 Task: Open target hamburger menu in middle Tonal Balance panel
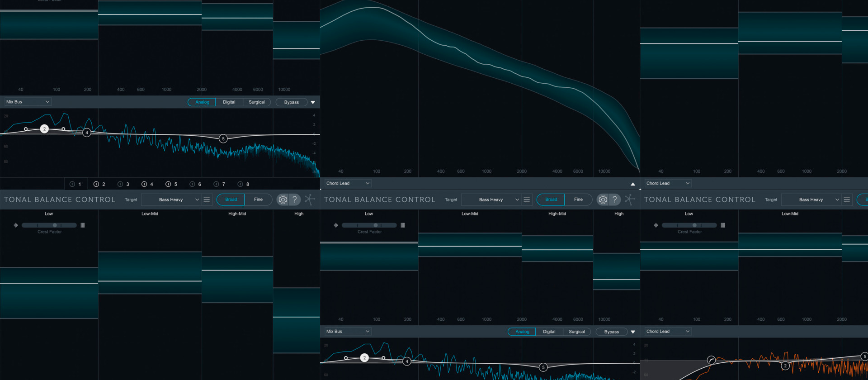tap(527, 199)
